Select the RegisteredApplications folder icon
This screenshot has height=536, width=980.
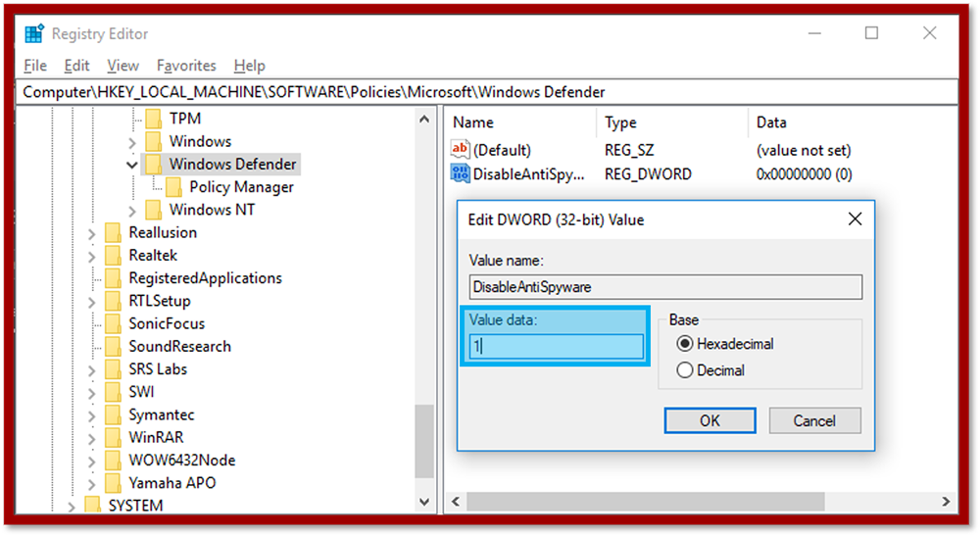point(113,278)
